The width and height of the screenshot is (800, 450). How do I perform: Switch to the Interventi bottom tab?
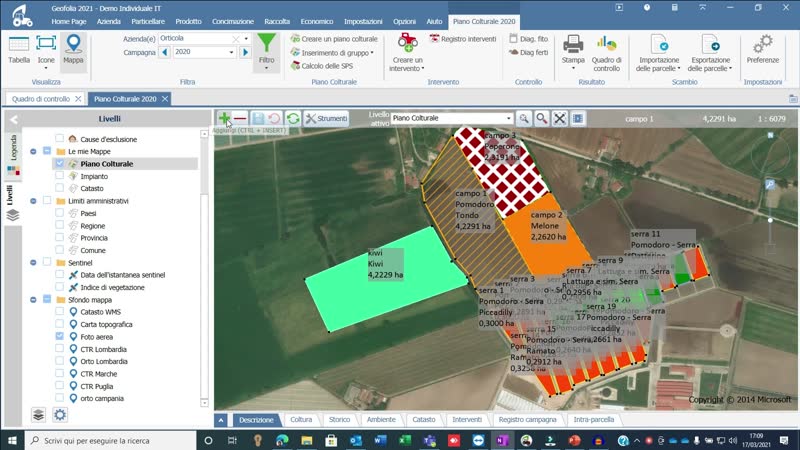tap(467, 419)
